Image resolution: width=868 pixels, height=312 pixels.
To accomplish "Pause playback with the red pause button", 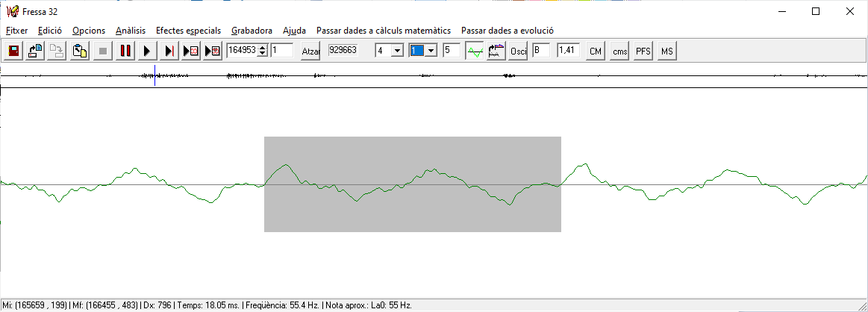I will click(125, 51).
